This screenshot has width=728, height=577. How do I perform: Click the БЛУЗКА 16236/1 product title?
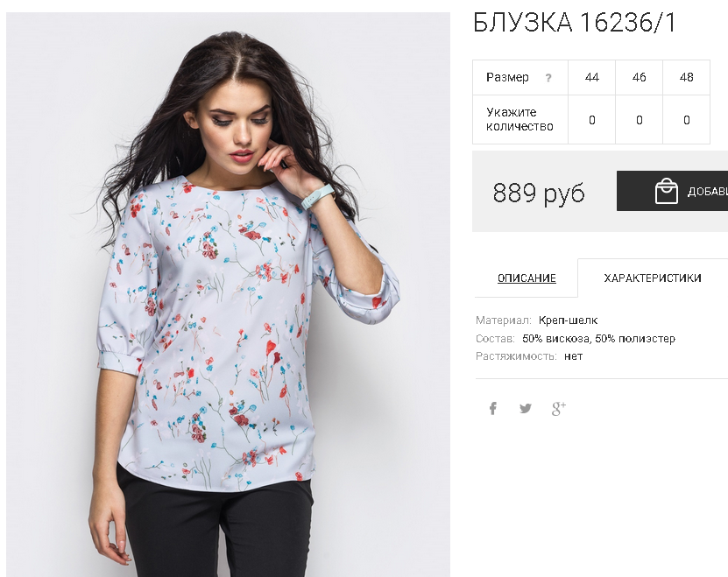(x=575, y=22)
